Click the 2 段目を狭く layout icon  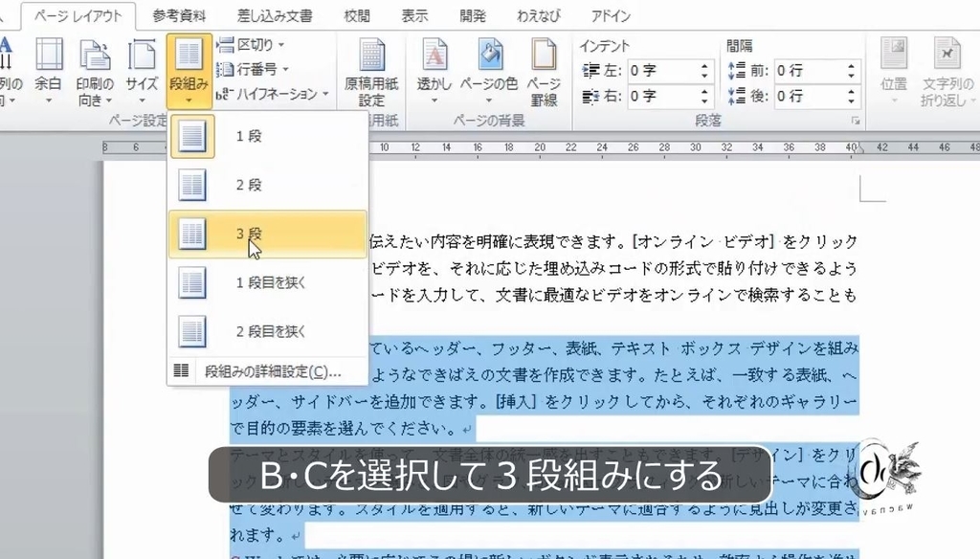pos(191,331)
